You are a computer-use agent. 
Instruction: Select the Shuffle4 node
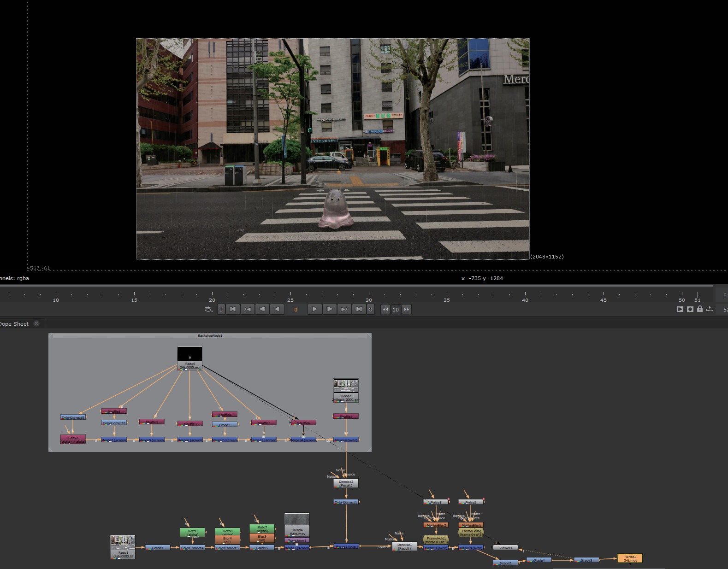[x=225, y=415]
